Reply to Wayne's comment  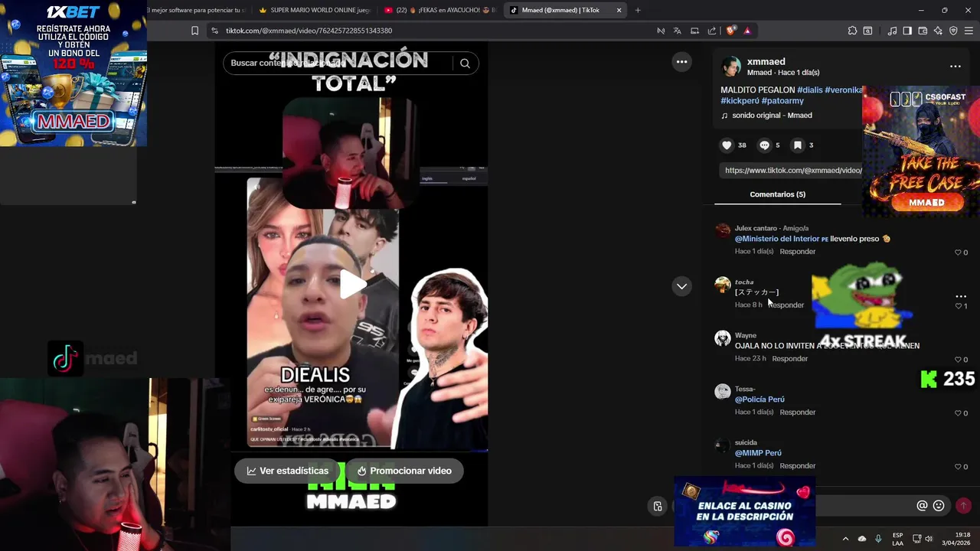(x=789, y=359)
